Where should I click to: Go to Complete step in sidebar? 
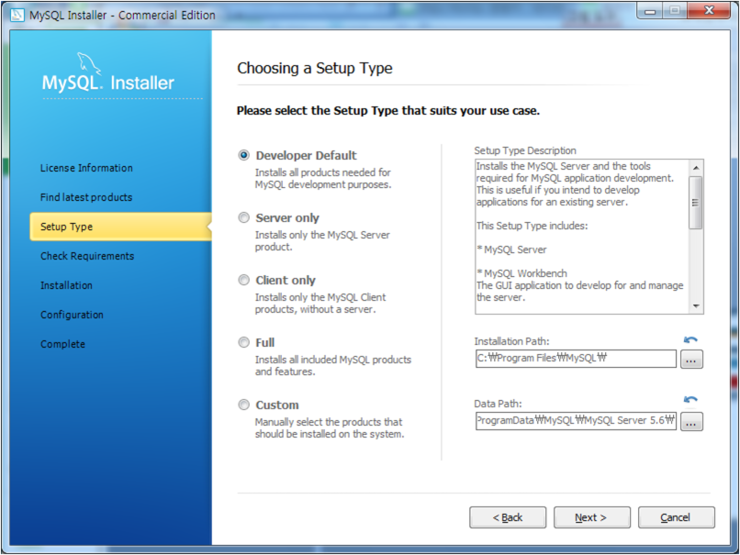(x=63, y=344)
